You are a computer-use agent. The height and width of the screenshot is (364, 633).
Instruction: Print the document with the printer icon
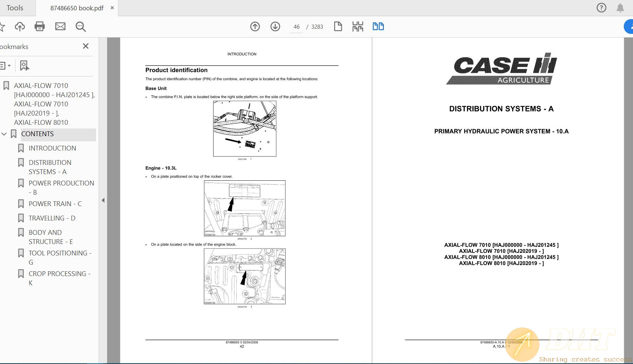39,26
